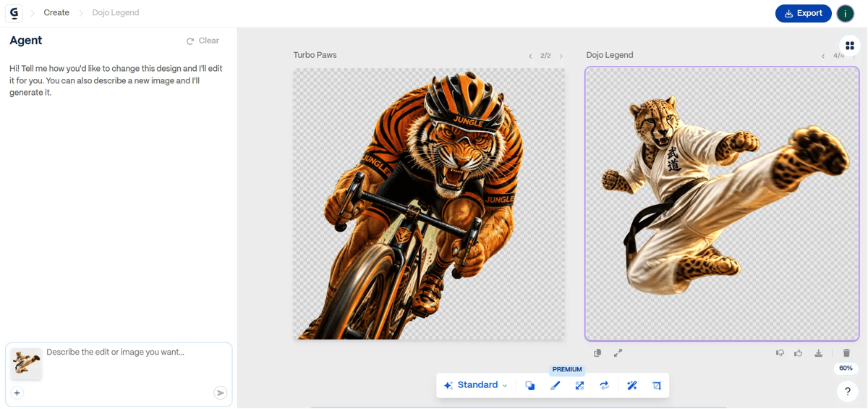Select the Turbo Paws tiger image
Screen dimensions: 868x409
(429, 203)
